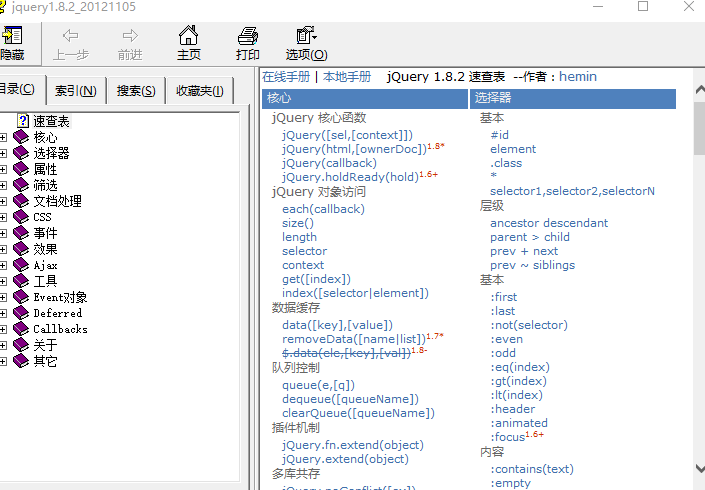The width and height of the screenshot is (705, 490).
Task: Open the Options (选项) toolbar icon
Action: 305,36
